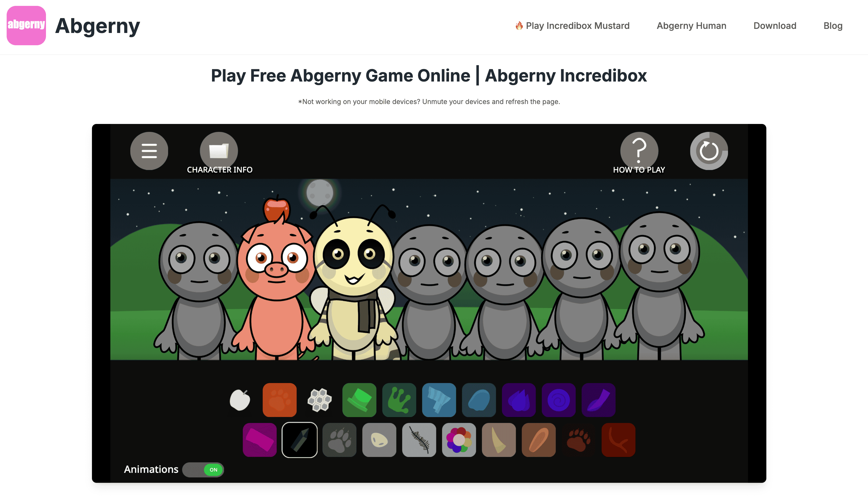
Task: Click the How To Play question mark
Action: pos(639,151)
